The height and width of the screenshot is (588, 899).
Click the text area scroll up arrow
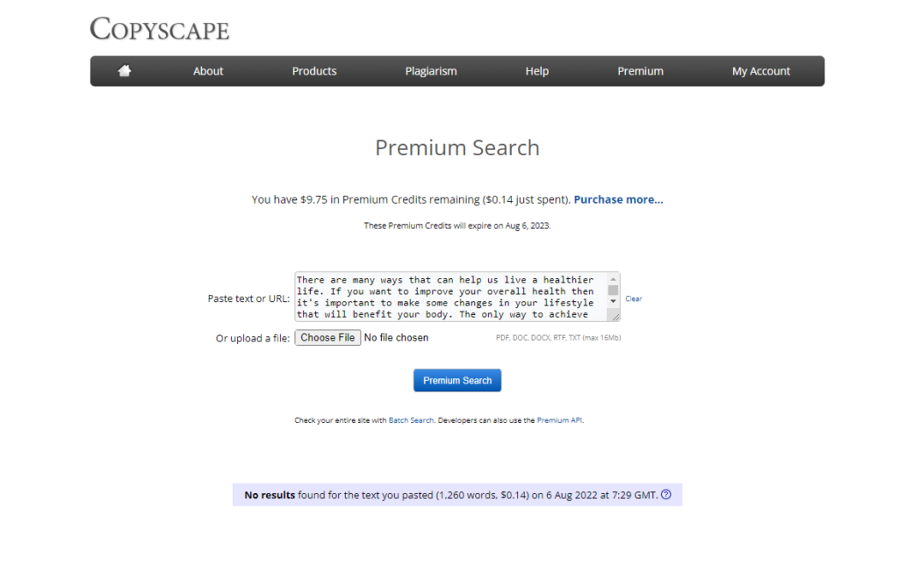coord(613,279)
